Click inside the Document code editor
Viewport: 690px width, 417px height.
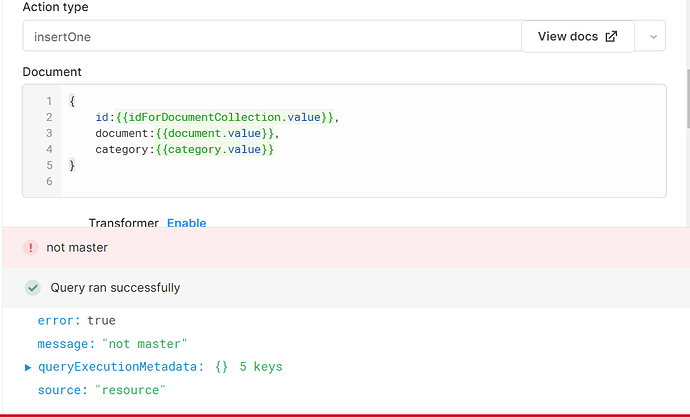pos(345,141)
